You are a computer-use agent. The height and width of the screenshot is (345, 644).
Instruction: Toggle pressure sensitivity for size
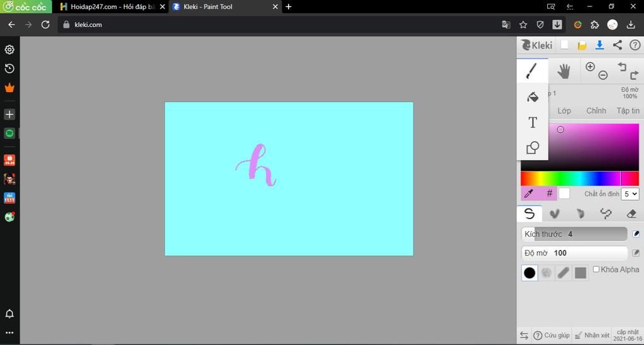click(636, 234)
